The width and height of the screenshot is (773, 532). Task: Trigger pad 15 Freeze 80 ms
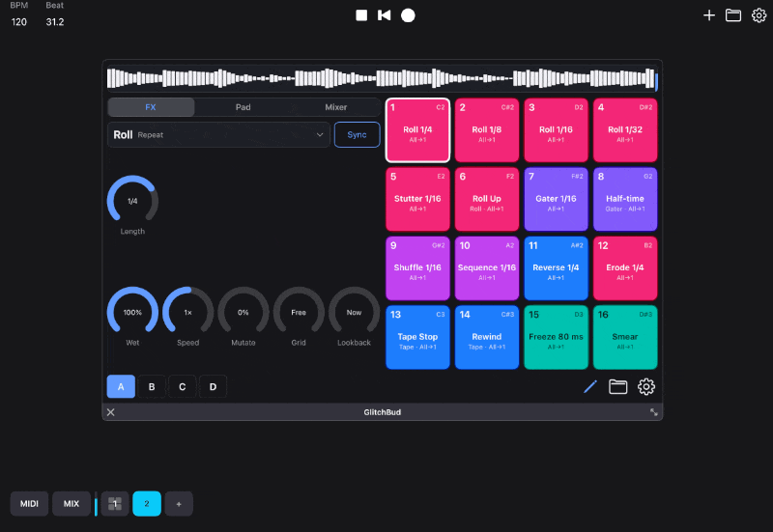[x=556, y=337]
